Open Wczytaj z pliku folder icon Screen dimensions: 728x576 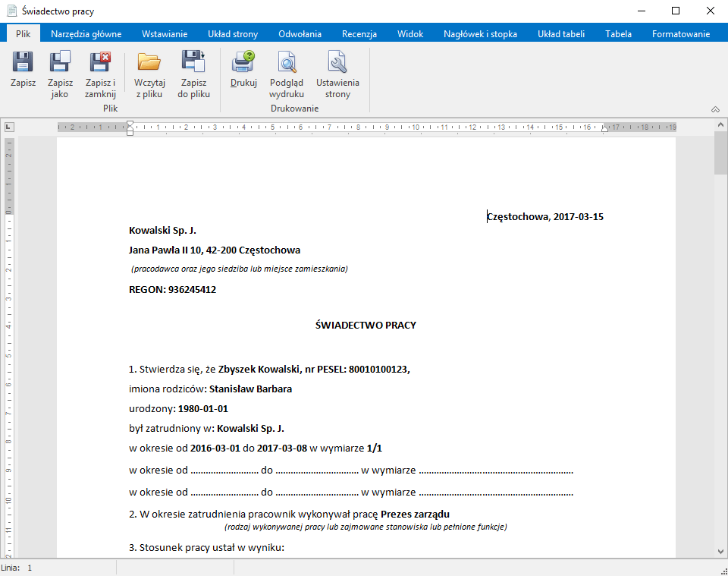(149, 62)
